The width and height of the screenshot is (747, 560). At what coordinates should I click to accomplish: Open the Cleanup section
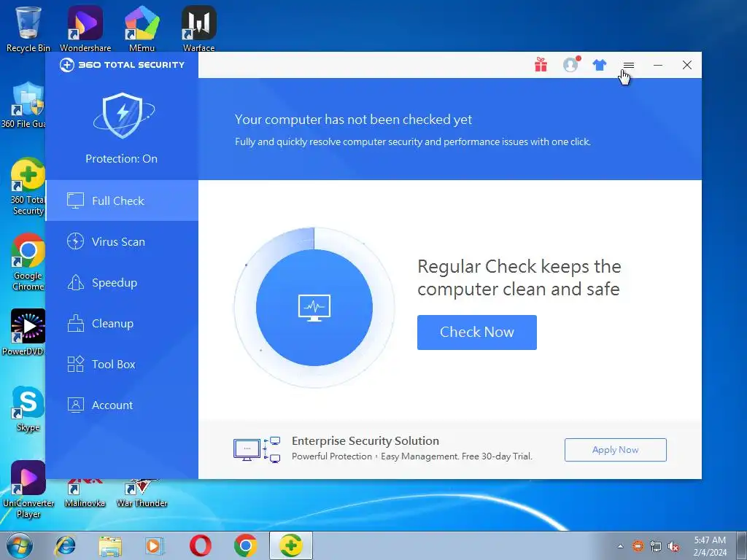[x=122, y=323]
